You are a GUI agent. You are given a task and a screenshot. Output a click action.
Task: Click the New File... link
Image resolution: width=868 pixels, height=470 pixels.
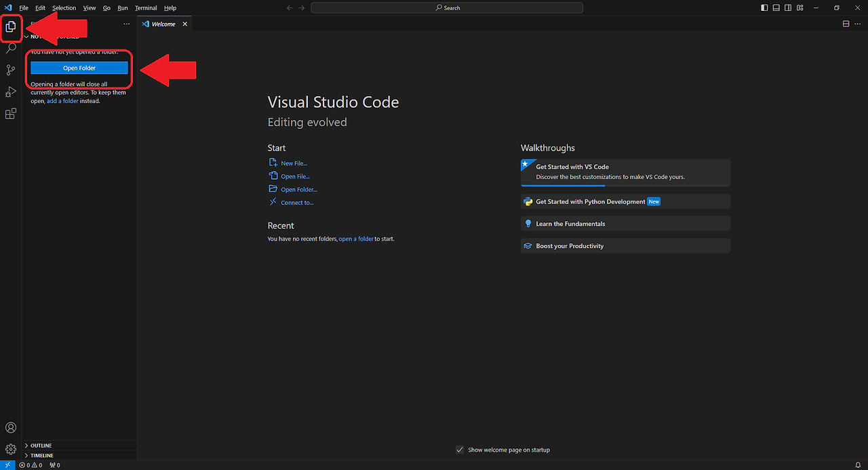click(x=294, y=163)
